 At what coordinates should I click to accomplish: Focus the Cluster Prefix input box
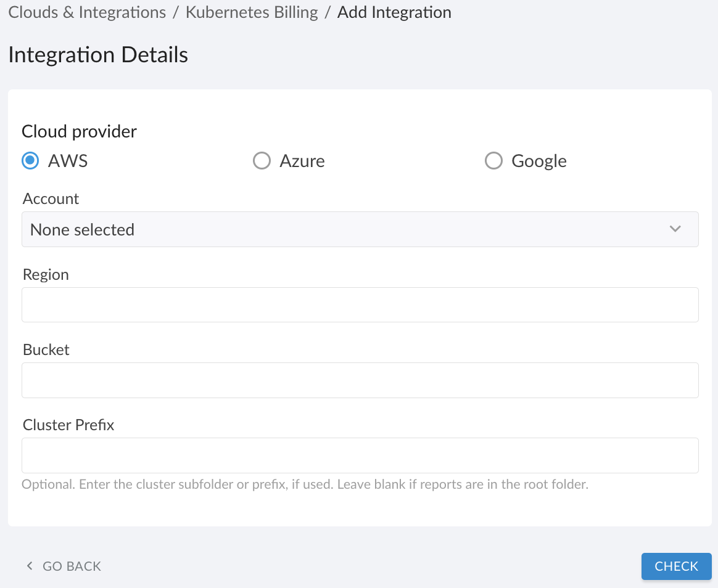[360, 455]
